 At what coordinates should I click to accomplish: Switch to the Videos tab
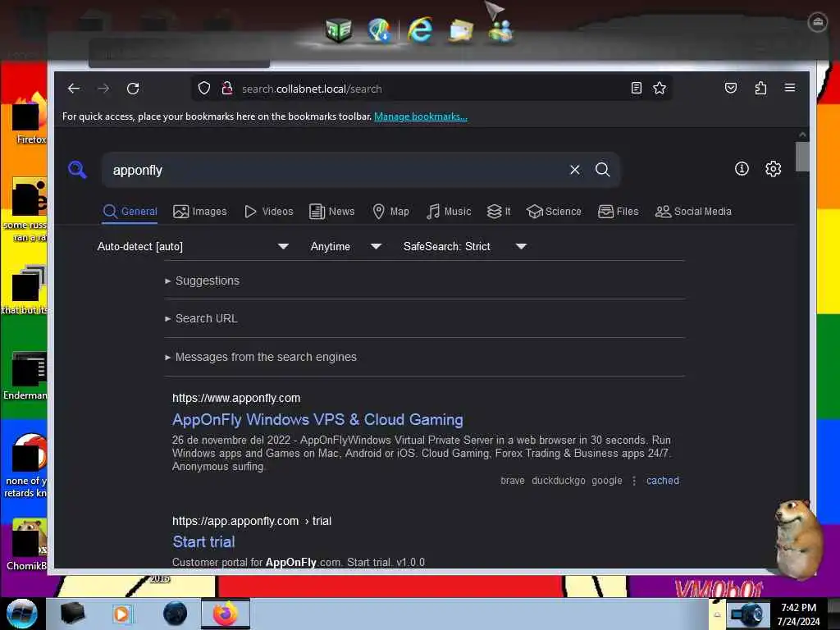268,212
